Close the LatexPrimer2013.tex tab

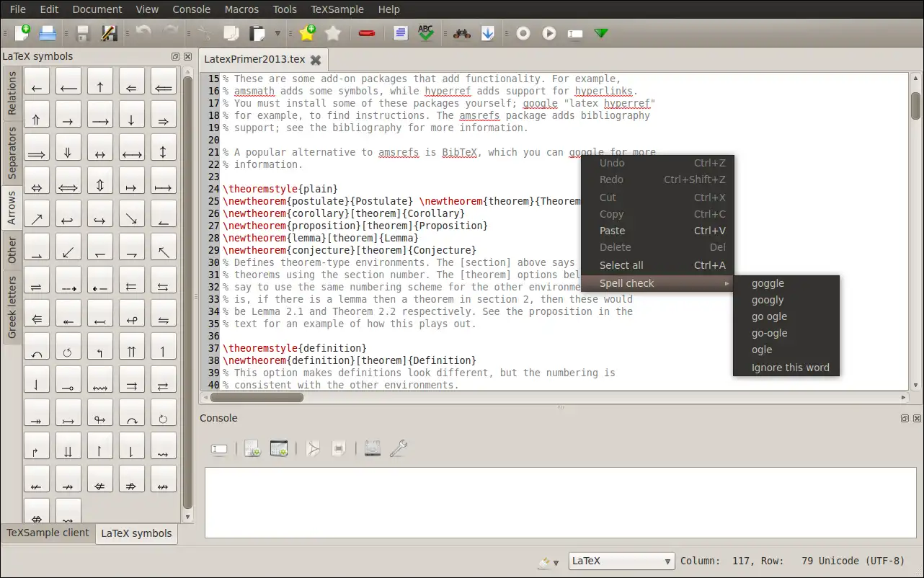[x=315, y=59]
